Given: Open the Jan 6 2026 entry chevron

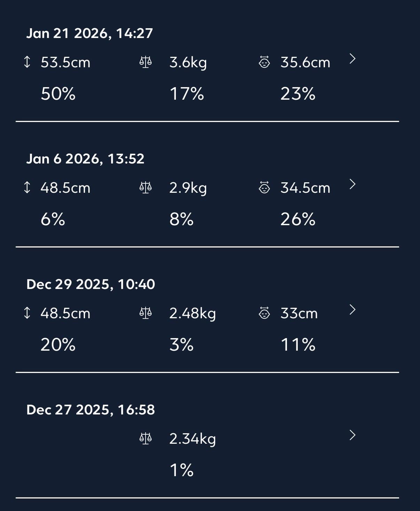Looking at the screenshot, I should (352, 184).
